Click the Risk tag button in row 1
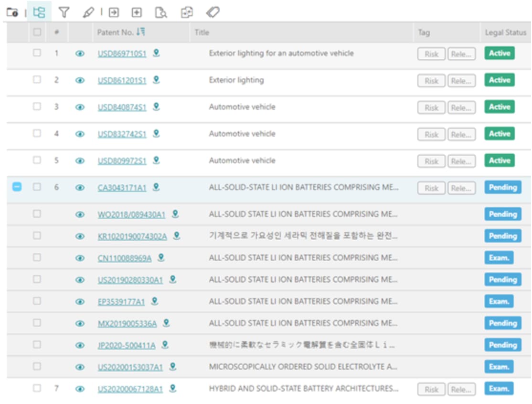The image size is (532, 404). (x=431, y=54)
